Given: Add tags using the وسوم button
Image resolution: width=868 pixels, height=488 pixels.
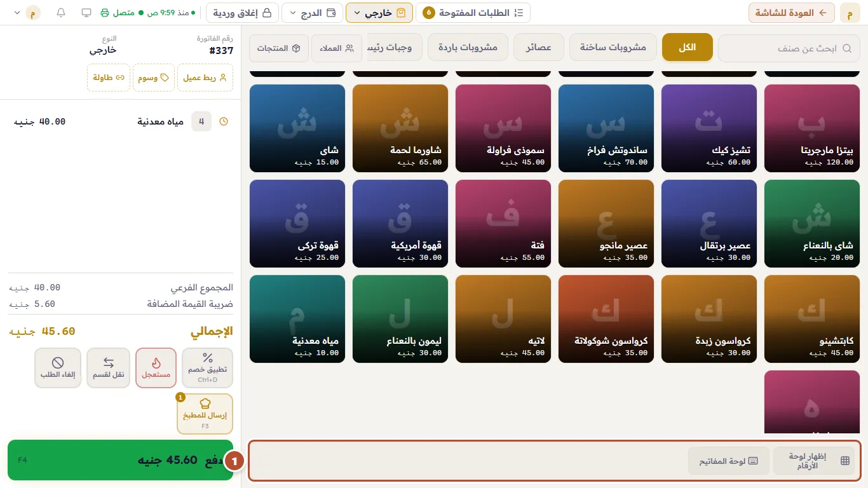Looking at the screenshot, I should tap(153, 78).
